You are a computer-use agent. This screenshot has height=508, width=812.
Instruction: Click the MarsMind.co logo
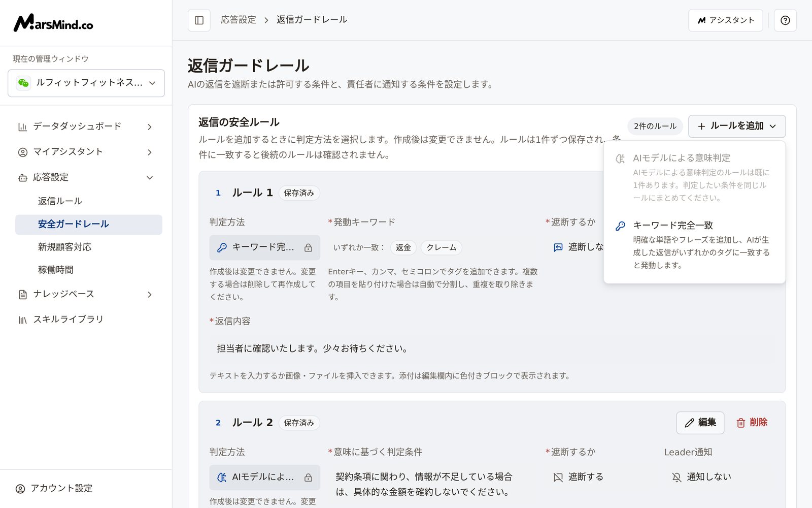click(53, 23)
